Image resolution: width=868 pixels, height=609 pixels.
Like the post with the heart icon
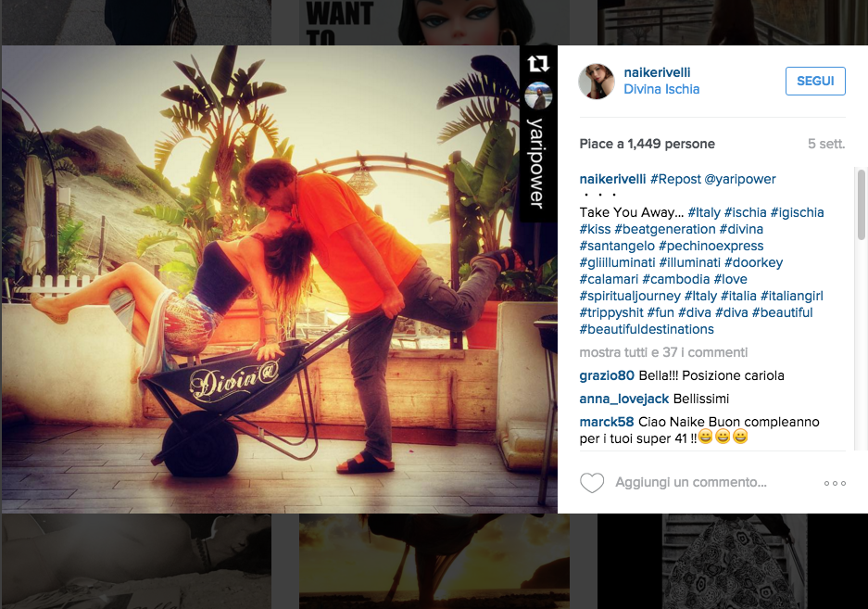point(592,483)
